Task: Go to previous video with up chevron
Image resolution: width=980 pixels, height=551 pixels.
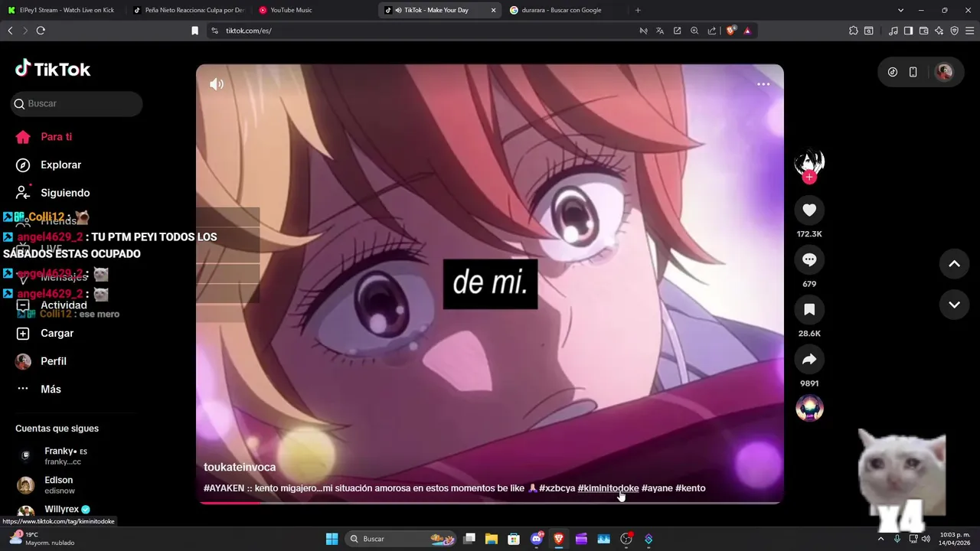Action: 954,264
